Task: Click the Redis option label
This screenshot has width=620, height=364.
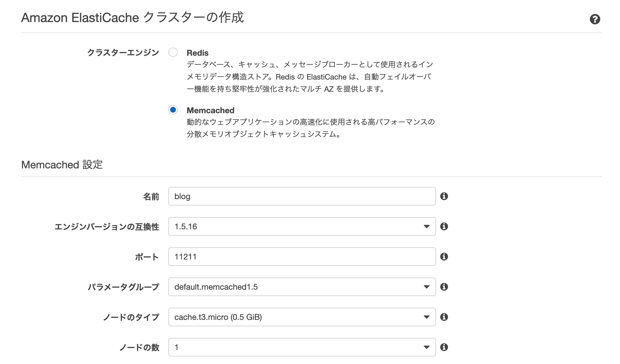Action: (x=197, y=53)
